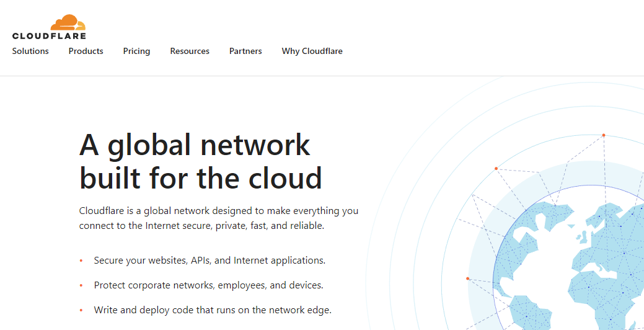Click the 'built for the cloud' headline line
The width and height of the screenshot is (644, 330).
tap(200, 177)
